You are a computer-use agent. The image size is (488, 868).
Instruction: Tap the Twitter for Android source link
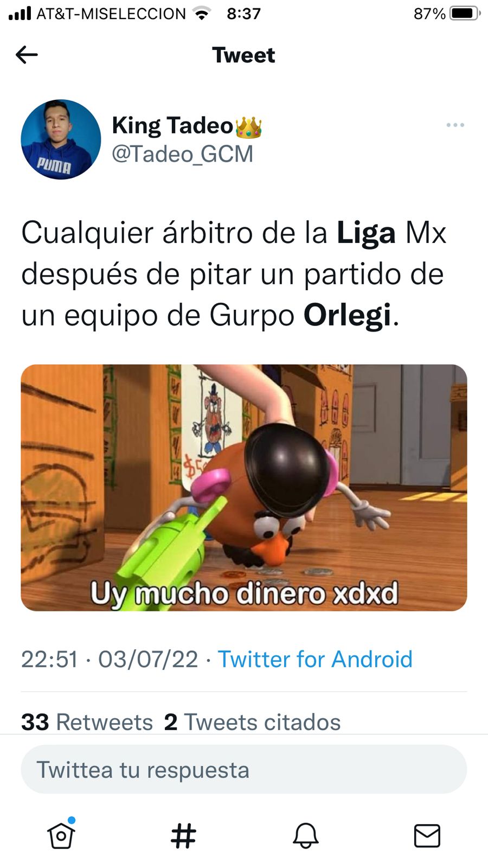click(315, 660)
